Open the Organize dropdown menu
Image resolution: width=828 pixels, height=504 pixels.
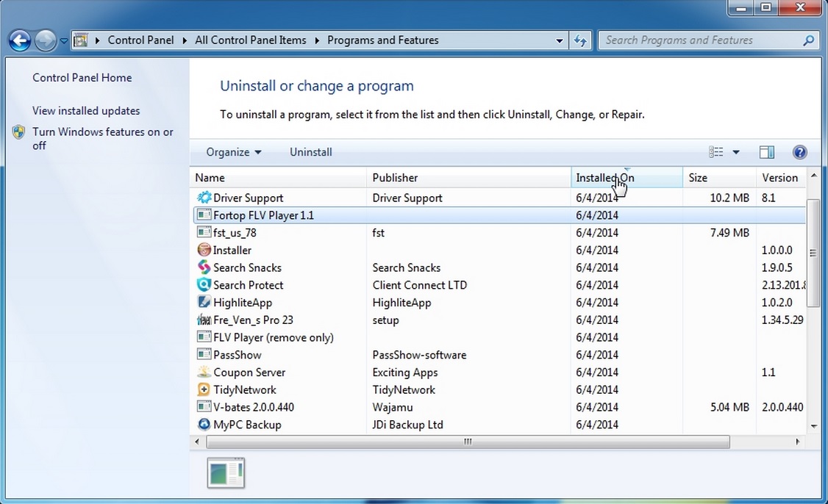233,152
